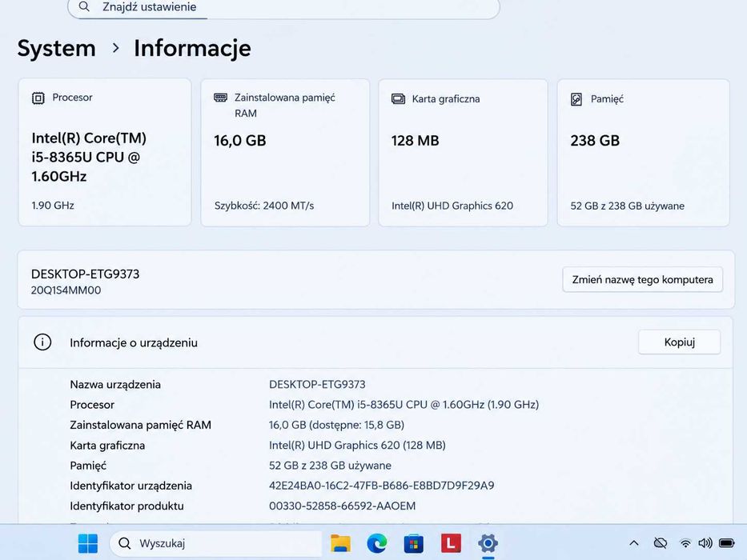The height and width of the screenshot is (560, 747).
Task: Collapse the Informacje o urządzeniu section header
Action: coord(376,342)
